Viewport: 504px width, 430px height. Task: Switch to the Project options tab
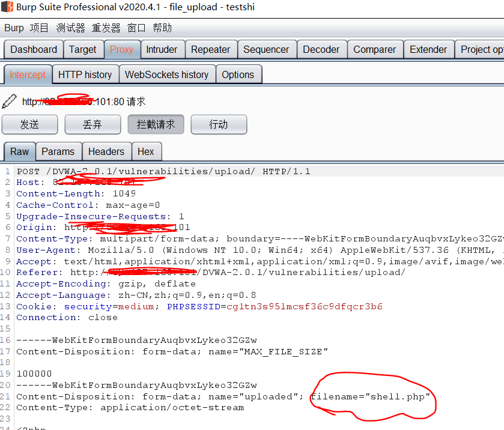point(481,49)
